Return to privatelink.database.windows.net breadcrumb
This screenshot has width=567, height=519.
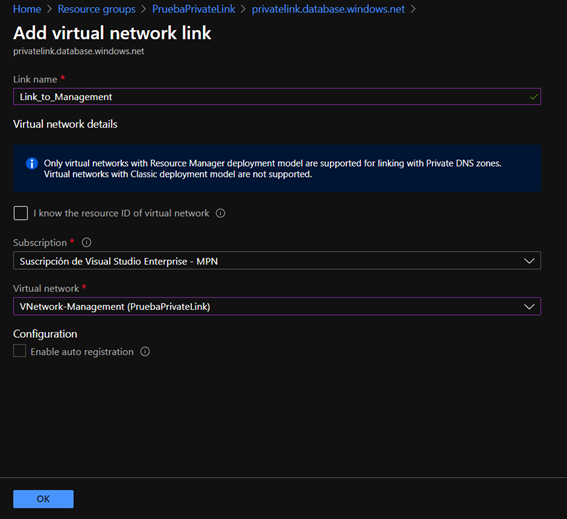pos(328,9)
